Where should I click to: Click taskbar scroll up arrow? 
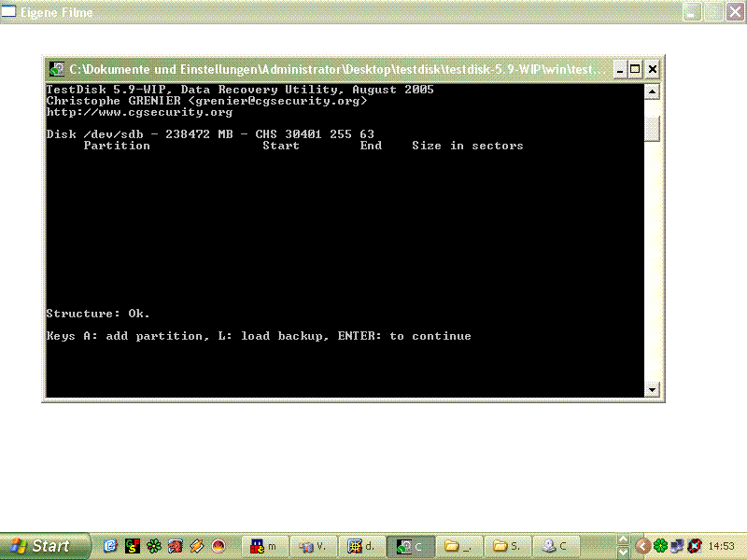point(622,540)
